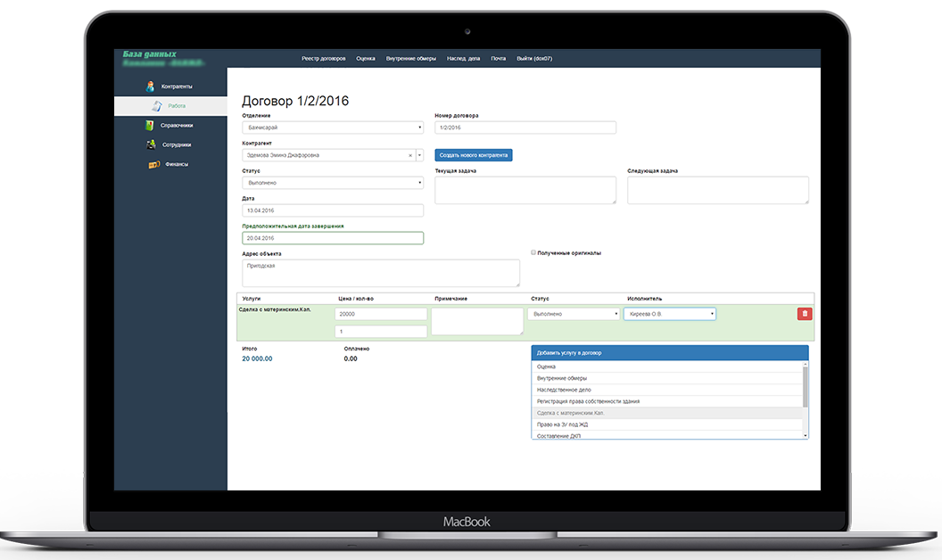
Task: Click the Номер договора input field
Action: pos(525,128)
